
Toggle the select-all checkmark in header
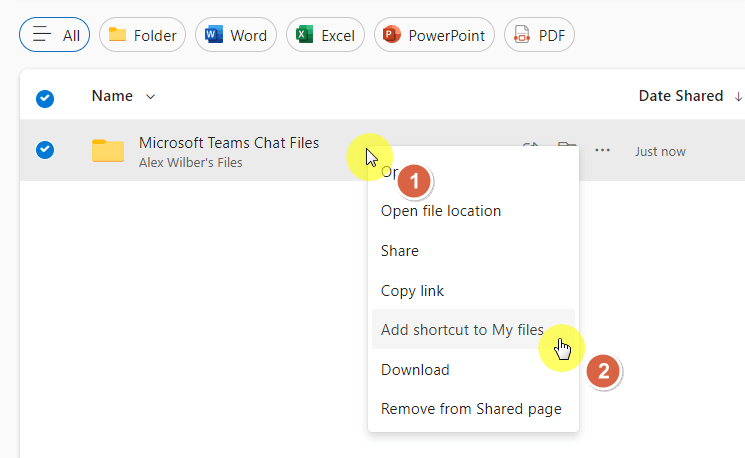click(45, 98)
